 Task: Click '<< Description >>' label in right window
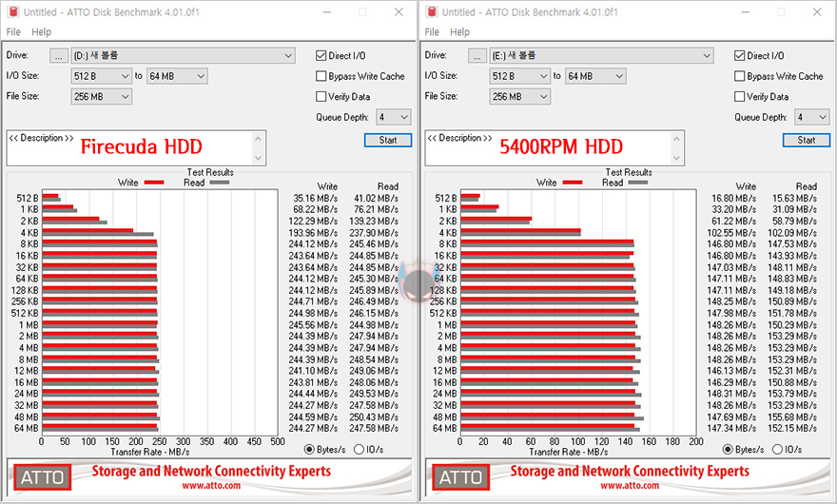tap(460, 138)
